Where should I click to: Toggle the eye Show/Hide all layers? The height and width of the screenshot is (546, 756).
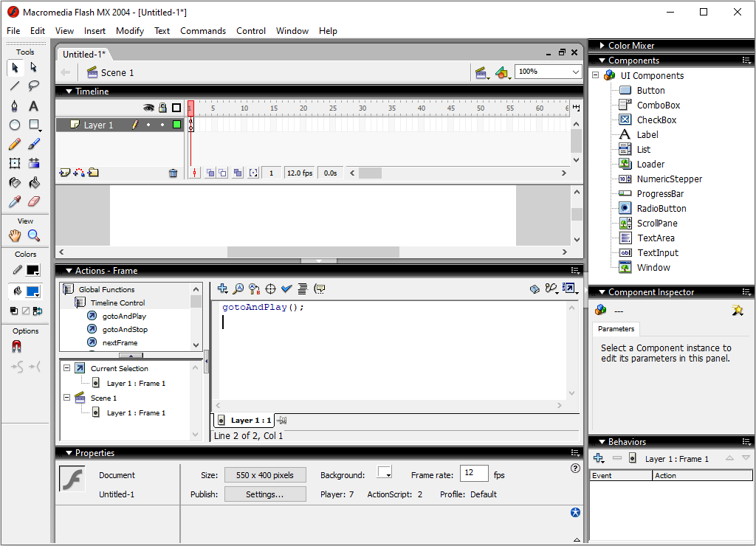click(148, 108)
